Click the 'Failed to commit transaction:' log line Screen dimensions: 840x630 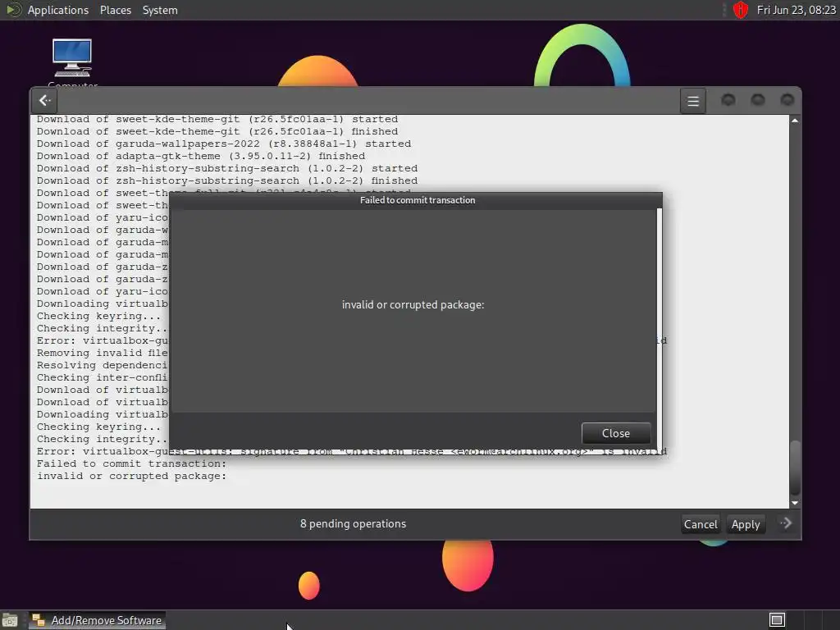[132, 463]
